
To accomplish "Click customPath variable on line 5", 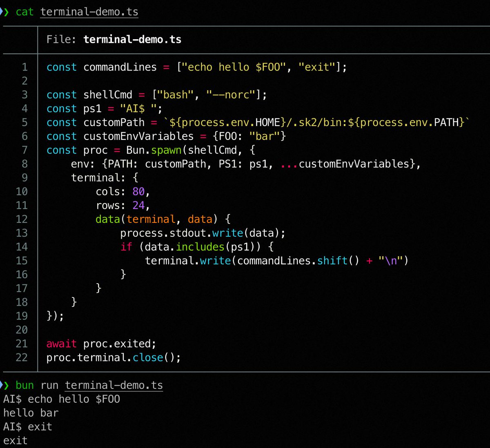I will (x=114, y=122).
